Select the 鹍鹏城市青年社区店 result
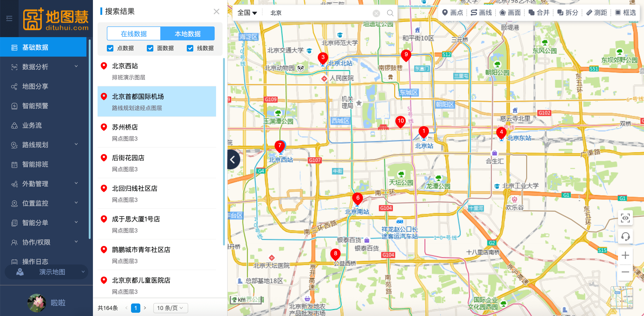Image resolution: width=644 pixels, height=316 pixels. (x=157, y=255)
